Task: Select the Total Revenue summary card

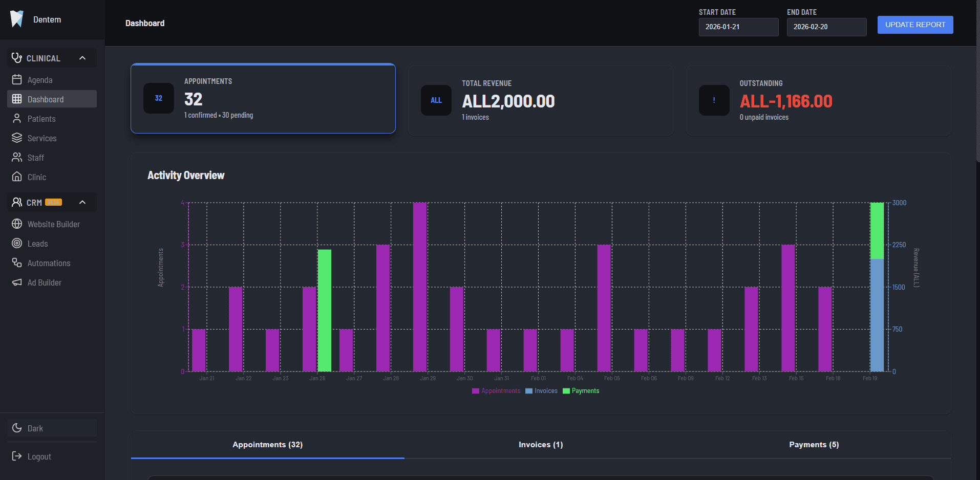Action: point(541,100)
